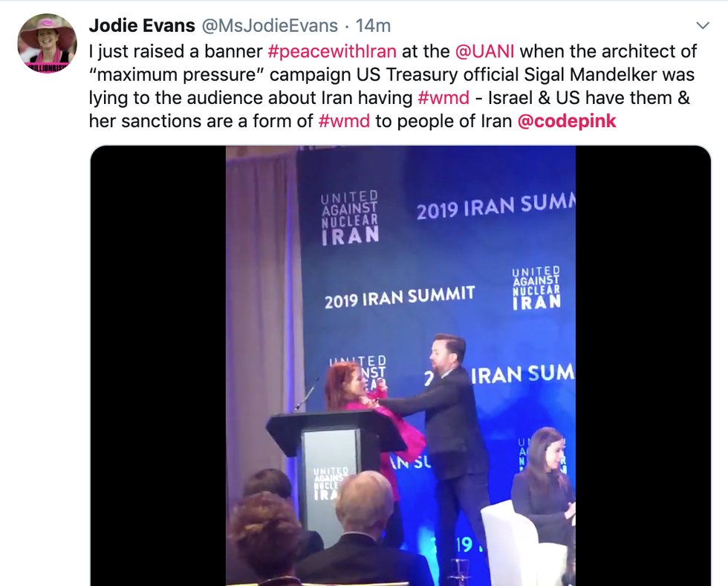Image resolution: width=728 pixels, height=586 pixels.
Task: Go to the @codepink profile mention
Action: pyautogui.click(x=566, y=121)
